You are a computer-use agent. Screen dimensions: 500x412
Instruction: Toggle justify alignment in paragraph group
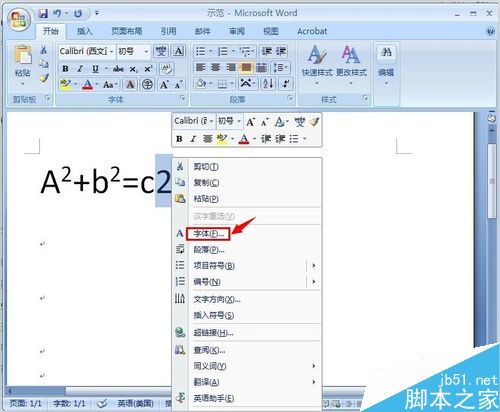(246, 68)
